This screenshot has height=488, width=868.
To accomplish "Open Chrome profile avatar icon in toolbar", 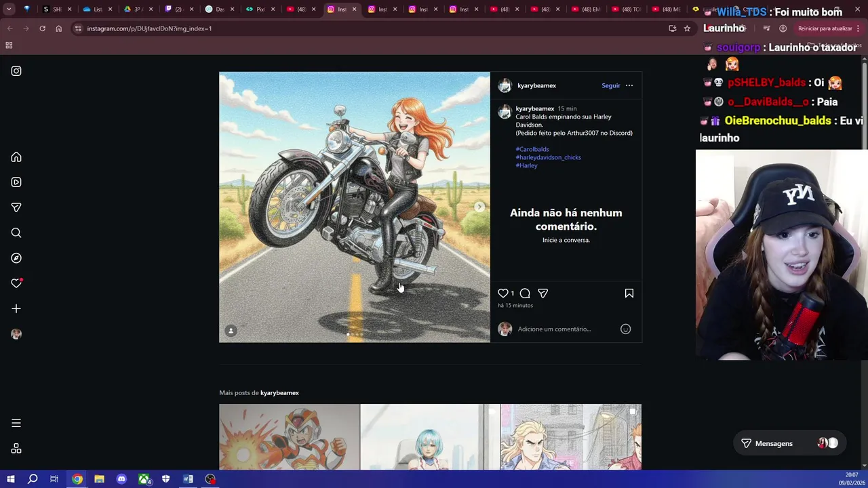I will pos(783,28).
